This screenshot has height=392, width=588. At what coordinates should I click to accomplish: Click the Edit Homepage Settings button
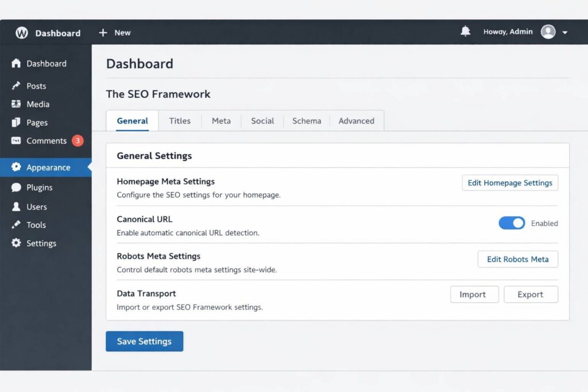click(x=509, y=183)
